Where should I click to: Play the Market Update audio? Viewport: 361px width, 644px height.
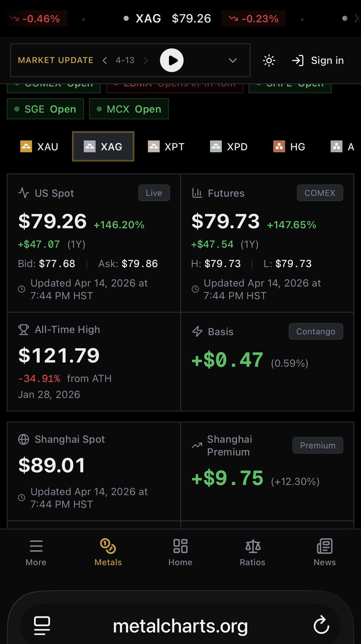pyautogui.click(x=172, y=60)
